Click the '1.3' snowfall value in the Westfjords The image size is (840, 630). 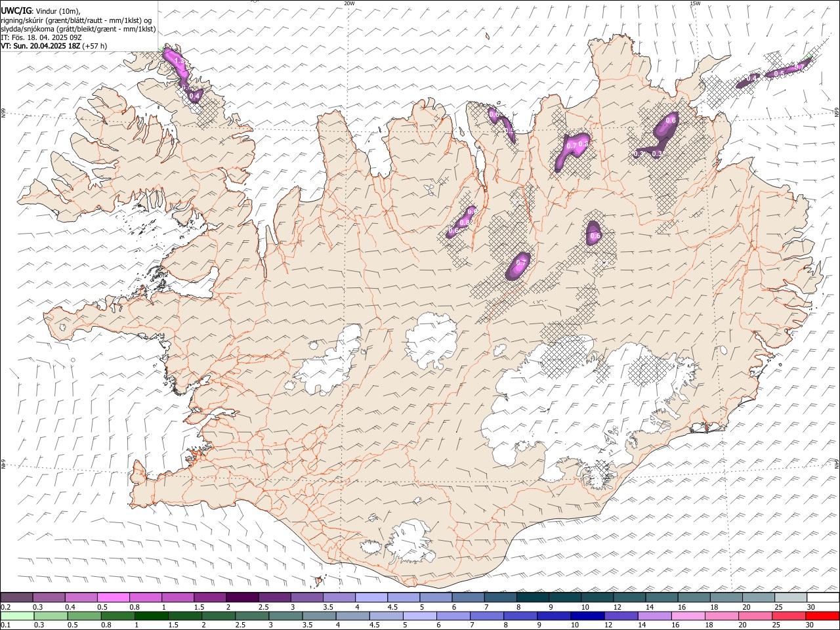(x=178, y=61)
